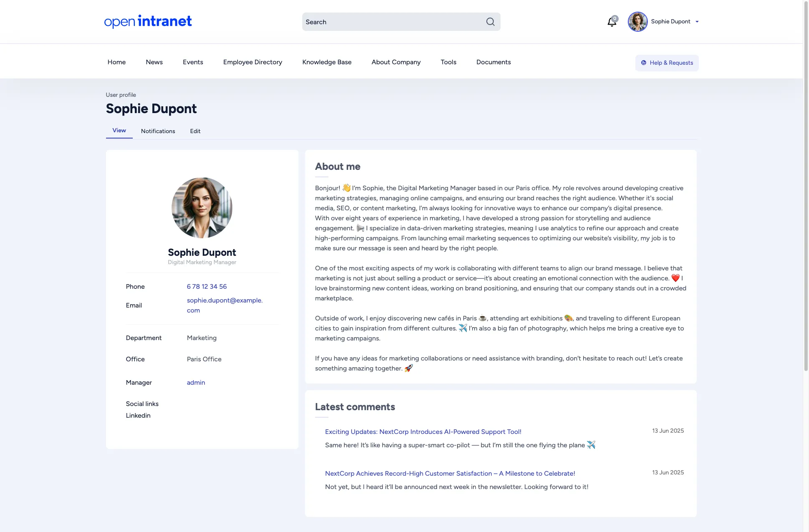The width and height of the screenshot is (809, 532).
Task: Open the Record-High Customer Satisfaction comment link
Action: click(x=450, y=473)
